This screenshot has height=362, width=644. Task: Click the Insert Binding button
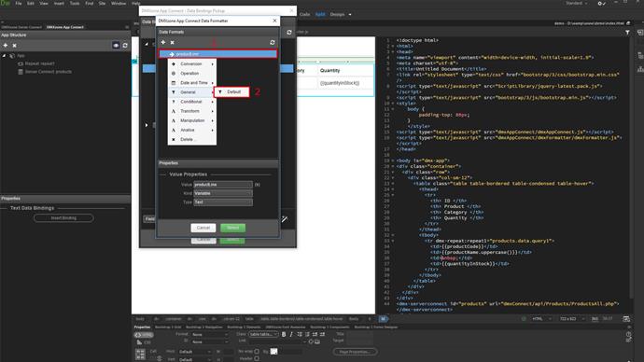[x=63, y=218]
